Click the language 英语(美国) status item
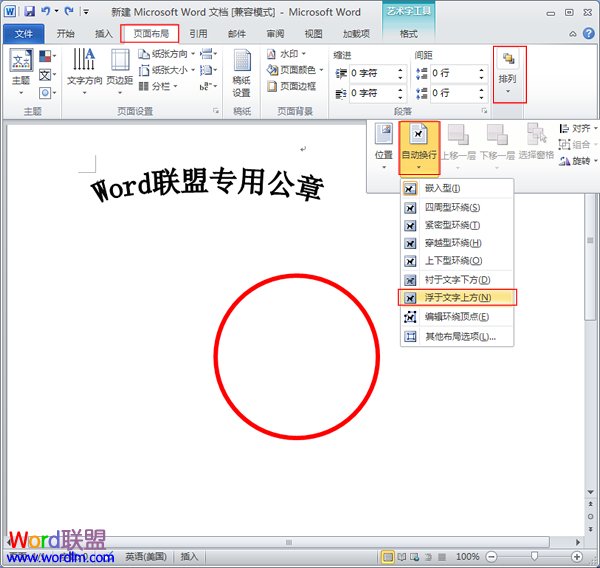 pos(146,557)
